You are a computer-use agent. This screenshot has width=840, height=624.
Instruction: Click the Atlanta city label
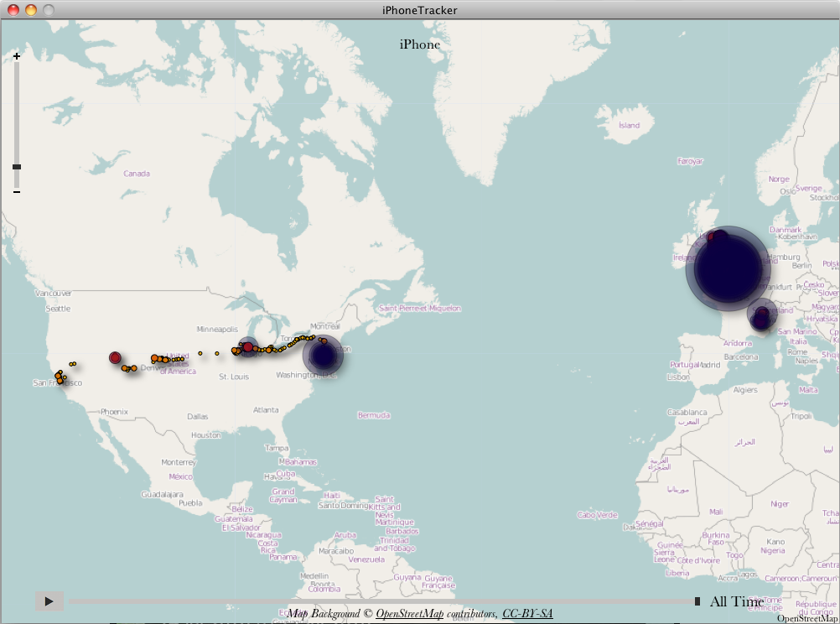[x=266, y=410]
